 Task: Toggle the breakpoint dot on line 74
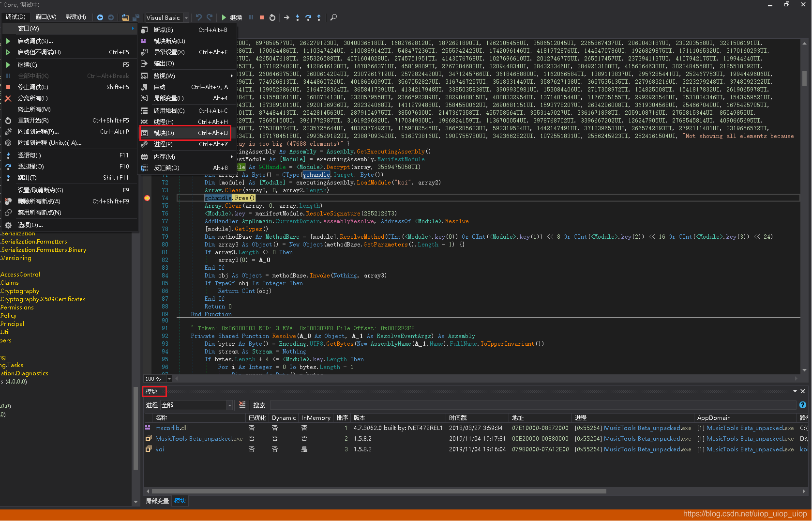[x=147, y=198]
